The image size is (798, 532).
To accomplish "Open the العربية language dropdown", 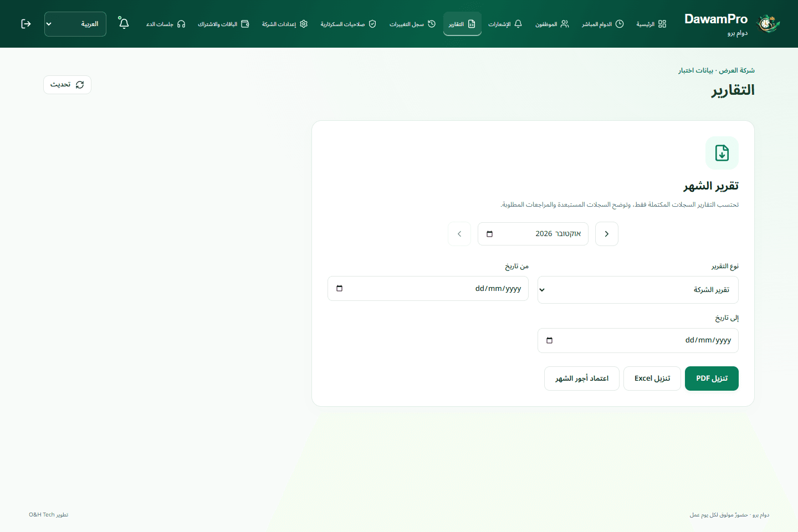I will [75, 24].
